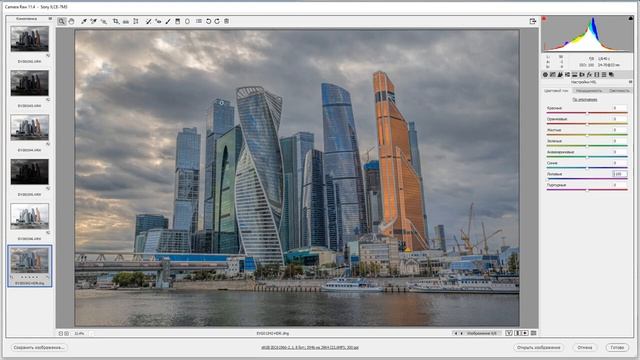Select the Red Eye Removal tool
640x360 pixels.
[158, 21]
